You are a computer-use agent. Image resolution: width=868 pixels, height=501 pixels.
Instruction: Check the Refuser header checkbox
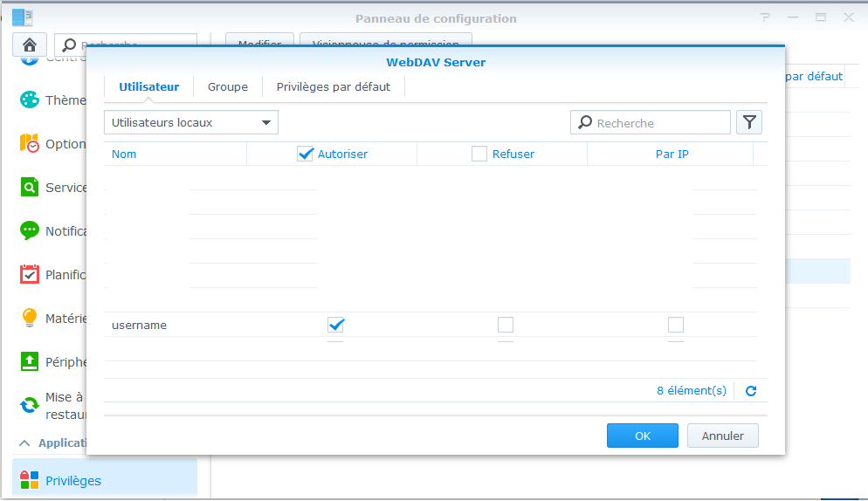479,154
